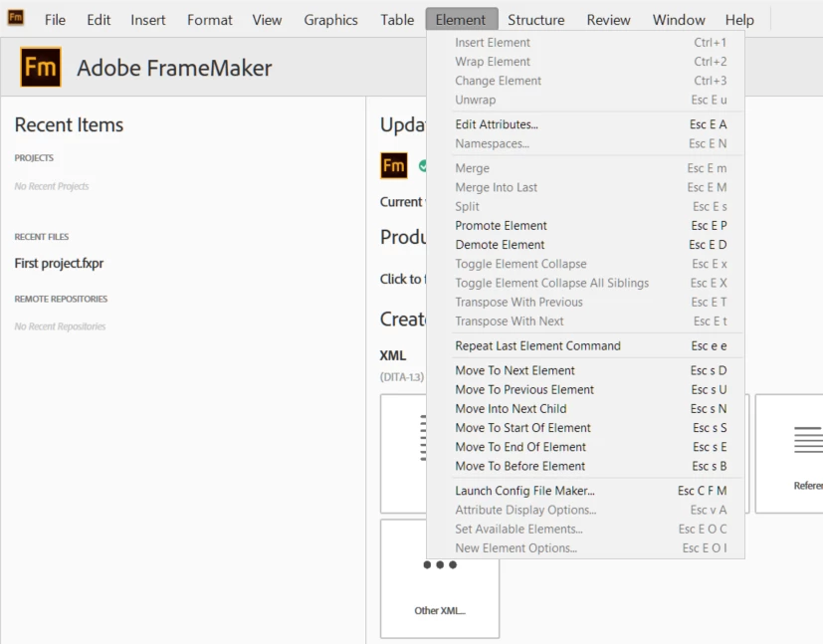Select Toggle Element Collapse All Siblings
Image resolution: width=823 pixels, height=644 pixels.
[x=586, y=283]
